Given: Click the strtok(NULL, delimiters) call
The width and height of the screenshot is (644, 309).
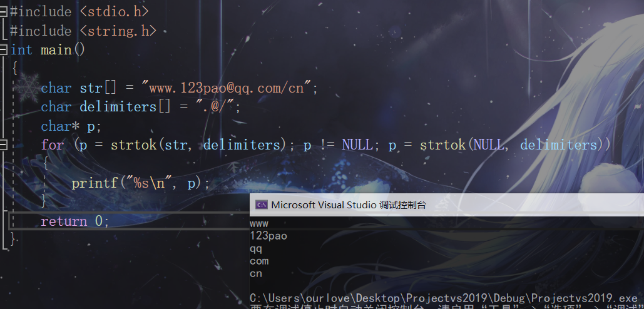Looking at the screenshot, I should [x=512, y=145].
